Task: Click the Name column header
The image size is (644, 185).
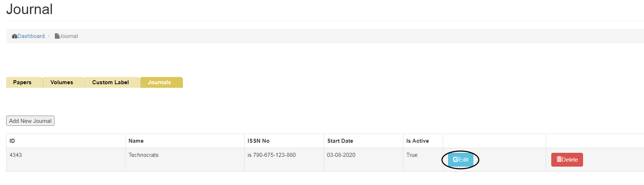Action: pos(136,141)
